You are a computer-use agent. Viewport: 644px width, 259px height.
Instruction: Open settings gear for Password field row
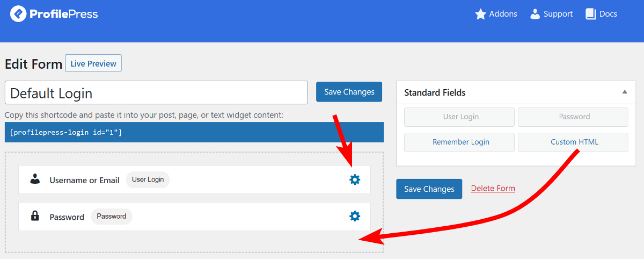click(x=355, y=216)
